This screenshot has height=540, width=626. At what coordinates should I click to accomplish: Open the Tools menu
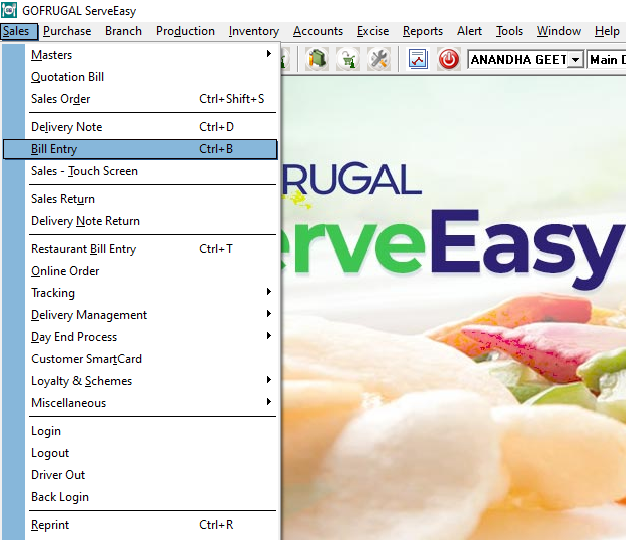click(509, 31)
